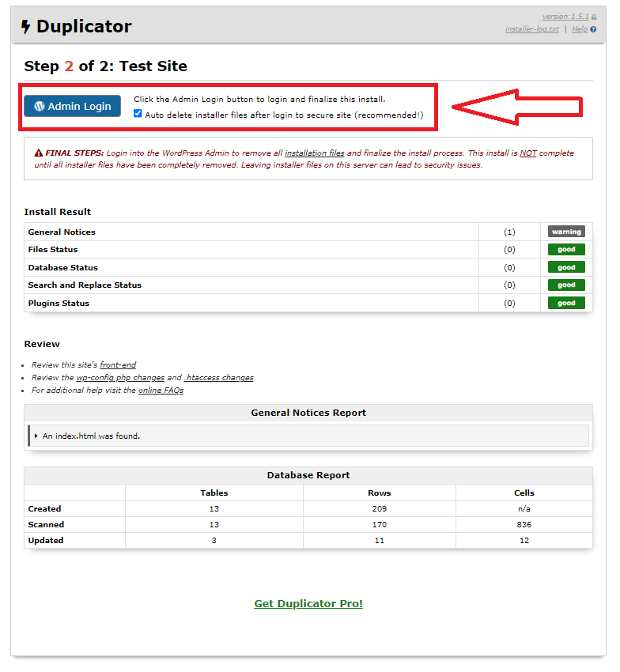620x672 pixels.
Task: Uncheck Auto delete installer files checkbox
Action: (x=138, y=114)
